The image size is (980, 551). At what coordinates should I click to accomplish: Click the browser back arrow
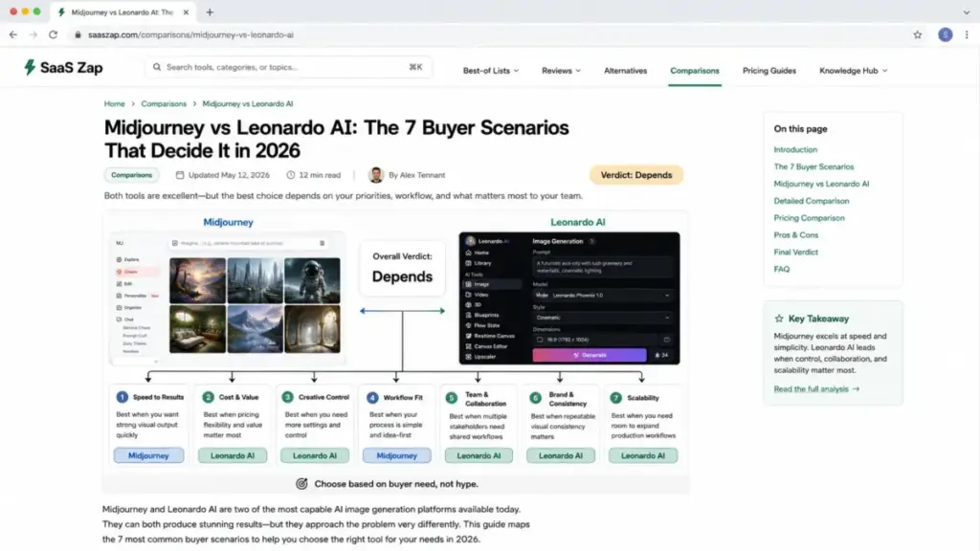[x=13, y=35]
